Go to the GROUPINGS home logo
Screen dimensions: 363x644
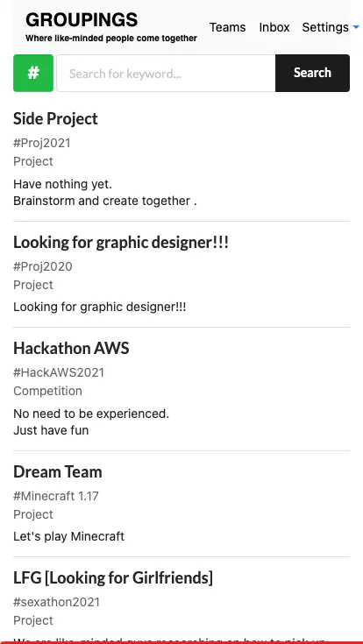click(x=82, y=19)
